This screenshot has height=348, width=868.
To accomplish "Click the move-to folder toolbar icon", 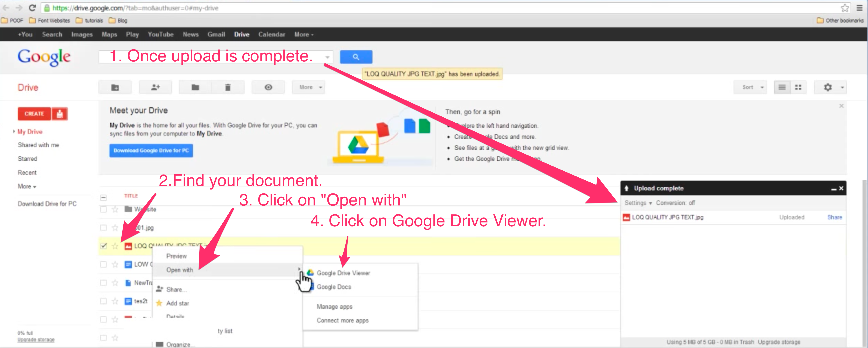I will [195, 87].
